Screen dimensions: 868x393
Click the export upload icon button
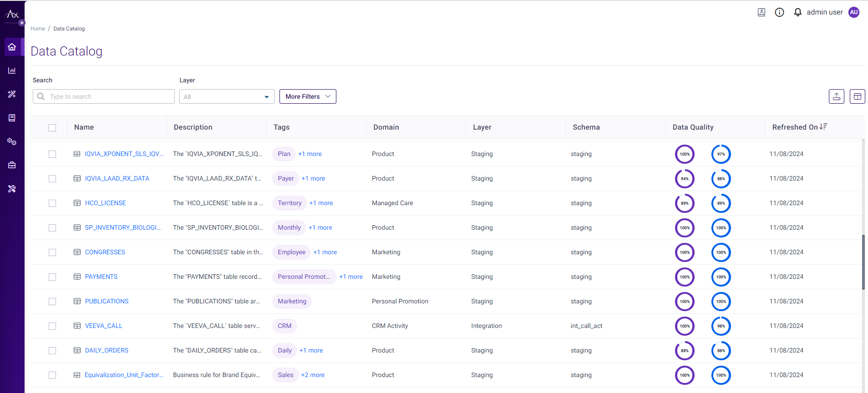click(x=836, y=96)
